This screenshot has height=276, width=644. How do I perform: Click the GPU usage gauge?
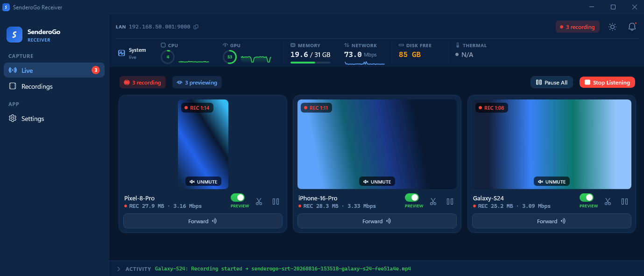(230, 57)
